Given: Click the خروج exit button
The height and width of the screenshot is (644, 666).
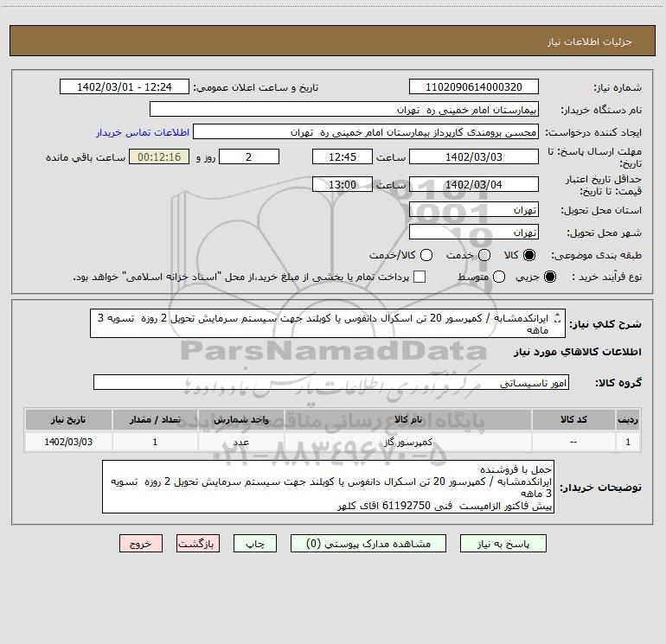Looking at the screenshot, I should pyautogui.click(x=141, y=544).
